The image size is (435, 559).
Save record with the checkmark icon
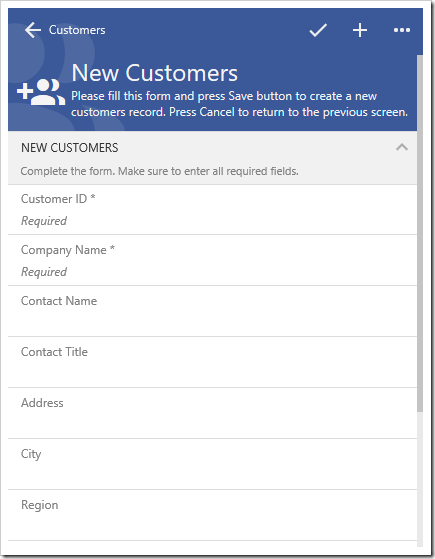[x=318, y=30]
